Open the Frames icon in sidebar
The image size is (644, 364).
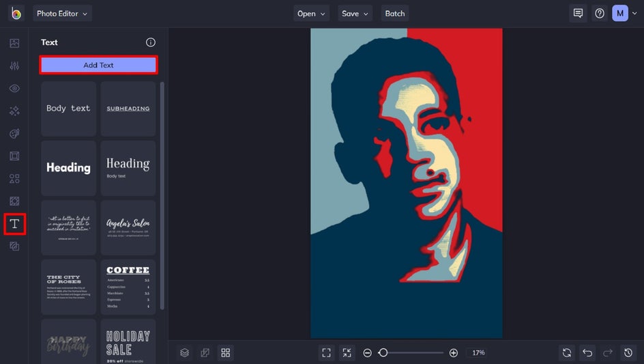pos(14,156)
